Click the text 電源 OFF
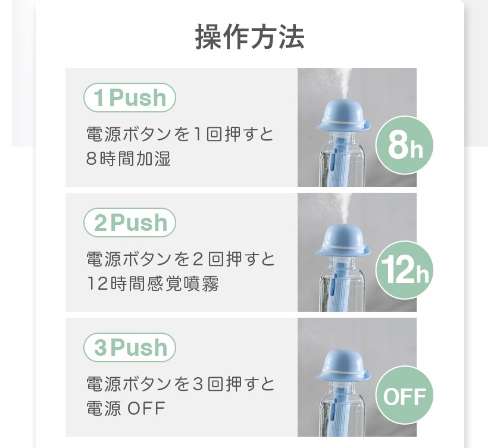 tap(126, 408)
